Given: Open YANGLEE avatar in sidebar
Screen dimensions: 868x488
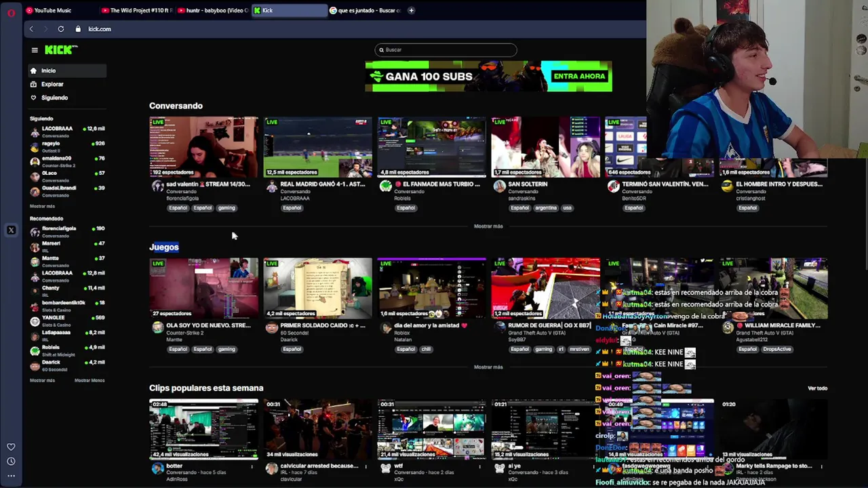Looking at the screenshot, I should pos(35,321).
